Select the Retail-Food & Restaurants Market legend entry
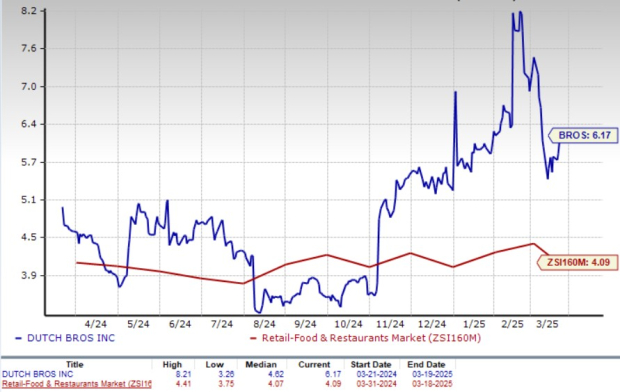The height and width of the screenshot is (392, 620). (366, 338)
